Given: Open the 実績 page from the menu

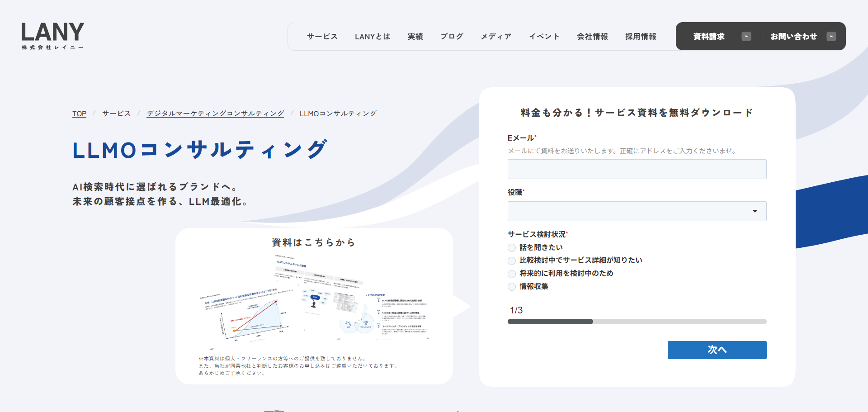Looking at the screenshot, I should pyautogui.click(x=415, y=36).
